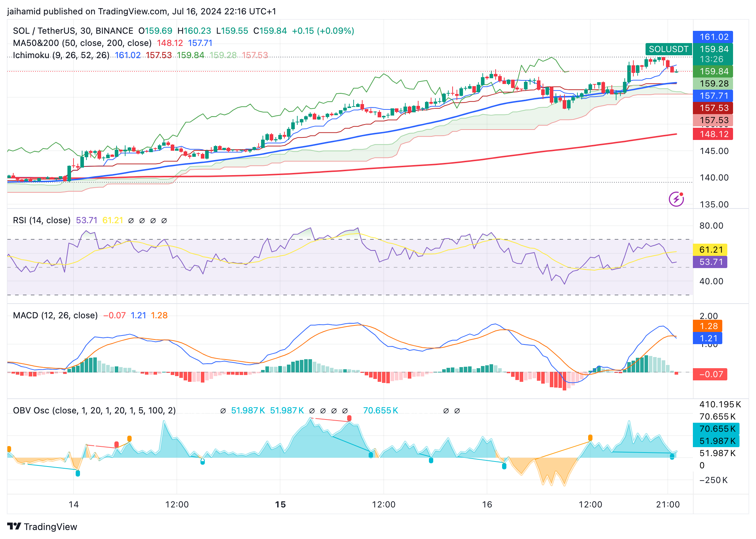
Task: Click the 410.195K OBV axis label
Action: tap(720, 404)
